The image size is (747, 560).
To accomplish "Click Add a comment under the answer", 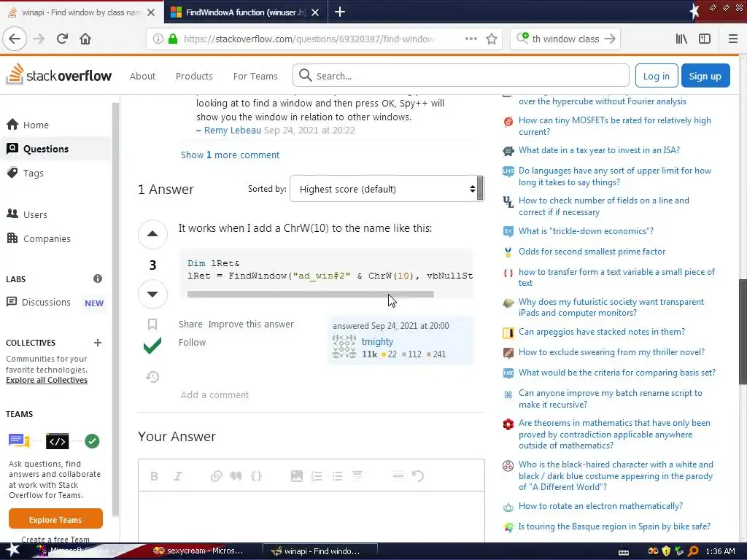I will pyautogui.click(x=214, y=394).
